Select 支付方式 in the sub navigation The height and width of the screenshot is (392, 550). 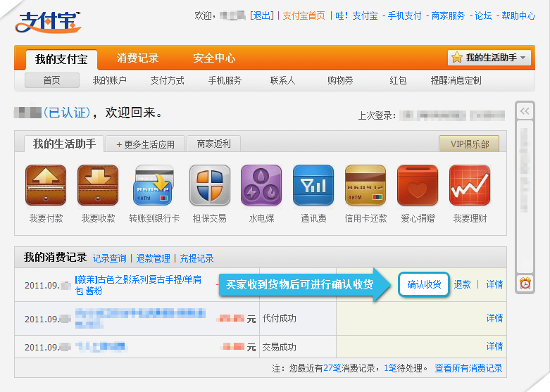(167, 81)
